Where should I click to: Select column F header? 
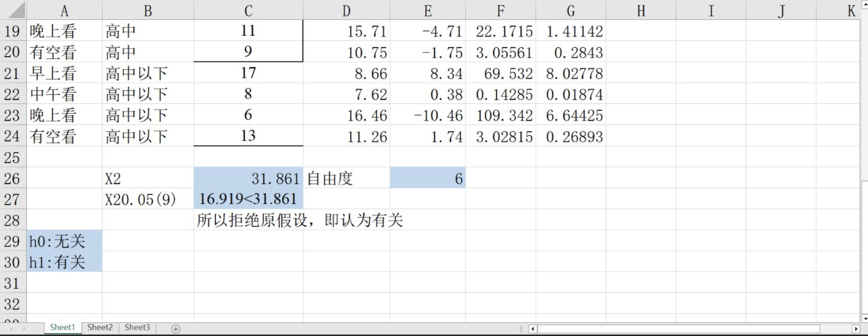500,10
